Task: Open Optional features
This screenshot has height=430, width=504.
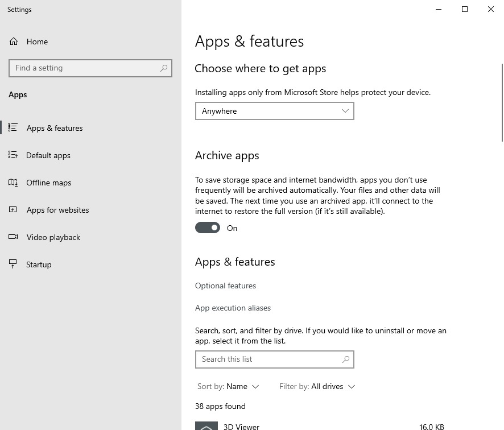Action: 225,286
